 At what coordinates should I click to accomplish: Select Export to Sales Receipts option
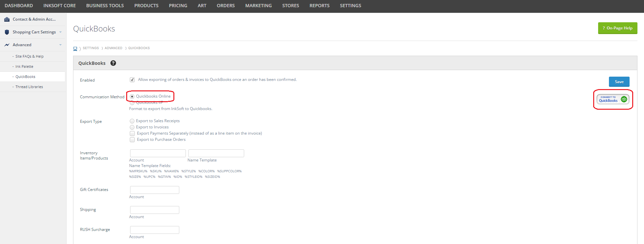click(132, 121)
